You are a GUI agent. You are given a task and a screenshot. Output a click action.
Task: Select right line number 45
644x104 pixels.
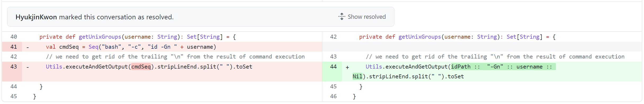click(x=333, y=87)
